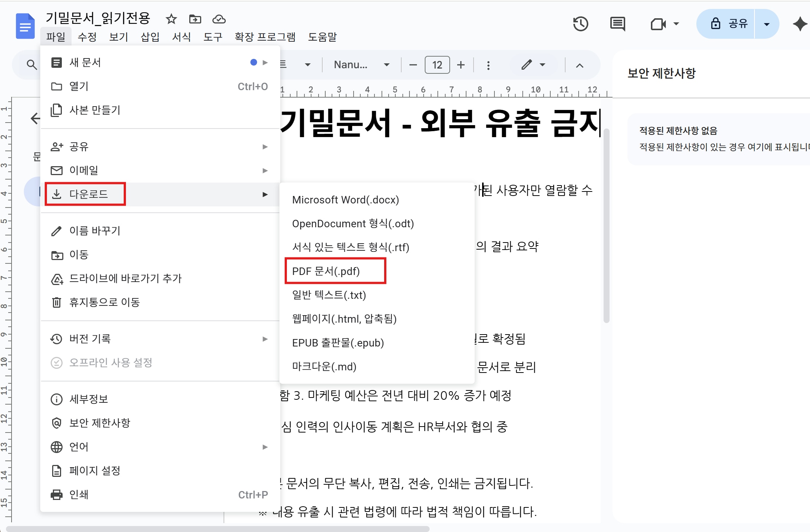Select 드라이브에 바로가기 추가
The height and width of the screenshot is (532, 810).
[160, 279]
